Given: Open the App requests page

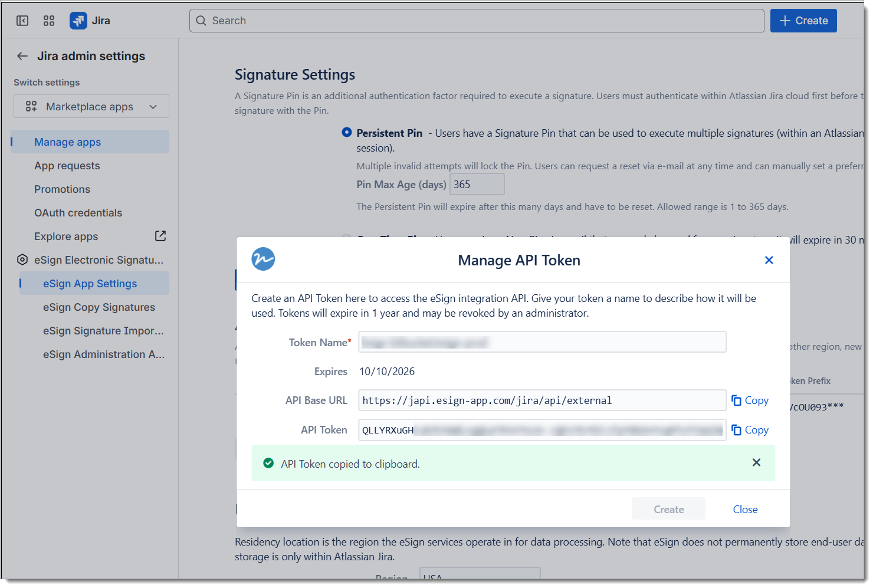Looking at the screenshot, I should pos(67,166).
